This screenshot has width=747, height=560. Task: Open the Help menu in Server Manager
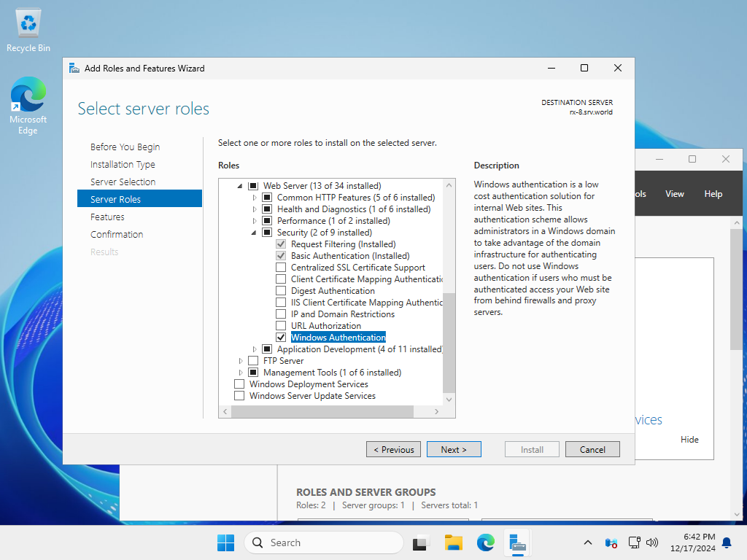coord(713,193)
